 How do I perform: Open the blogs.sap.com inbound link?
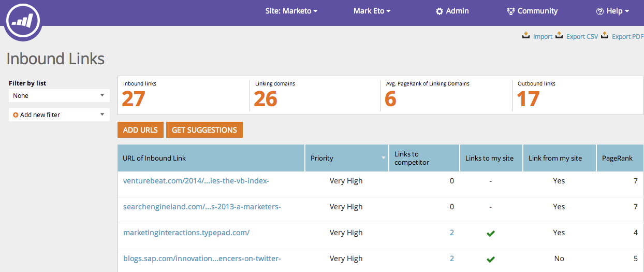(202, 259)
